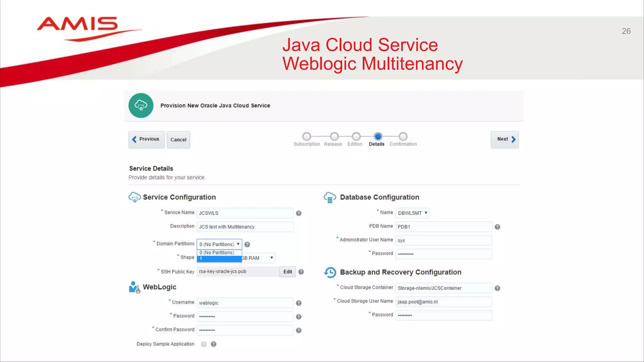Open help icon for WebLogic Password

click(x=299, y=317)
